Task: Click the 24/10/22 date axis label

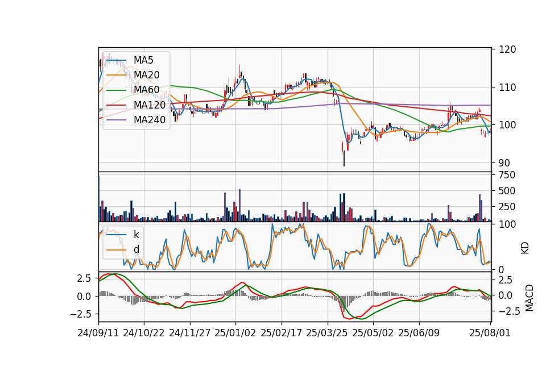Action: (x=144, y=333)
